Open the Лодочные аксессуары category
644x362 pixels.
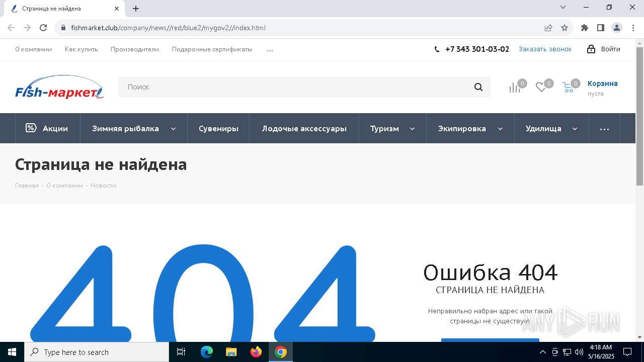pyautogui.click(x=304, y=128)
